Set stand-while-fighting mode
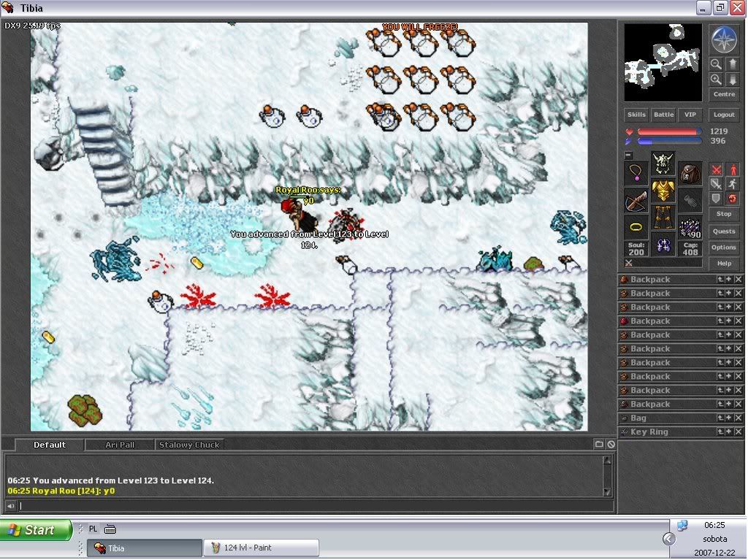The height and width of the screenshot is (560, 748). pyautogui.click(x=732, y=170)
